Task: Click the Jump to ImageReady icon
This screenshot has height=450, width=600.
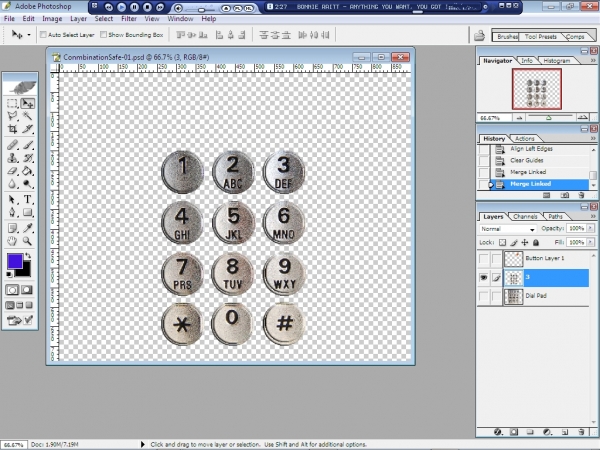Action: [15, 320]
